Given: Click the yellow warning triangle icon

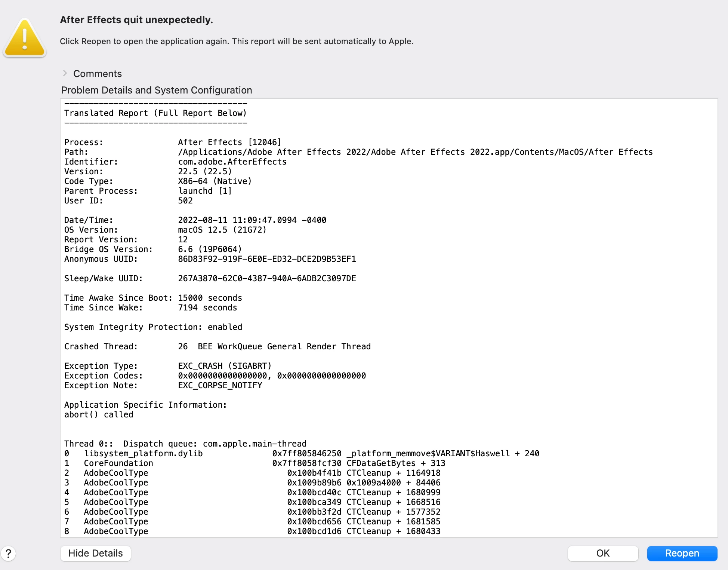Looking at the screenshot, I should point(25,38).
